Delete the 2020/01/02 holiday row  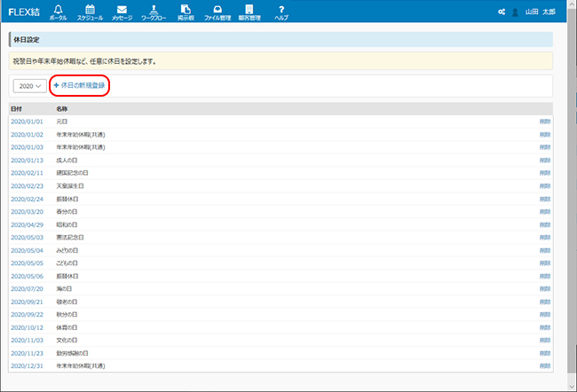545,135
